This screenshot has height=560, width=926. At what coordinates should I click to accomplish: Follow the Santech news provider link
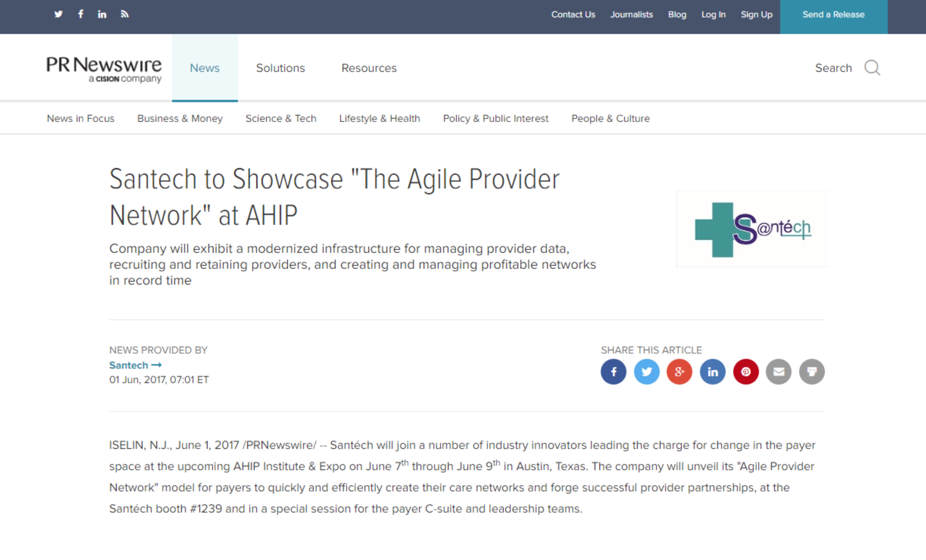click(135, 365)
